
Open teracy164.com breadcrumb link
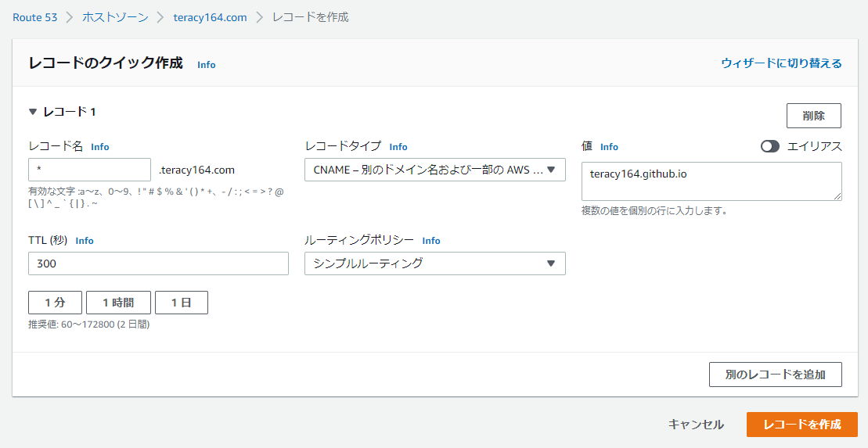tap(210, 17)
